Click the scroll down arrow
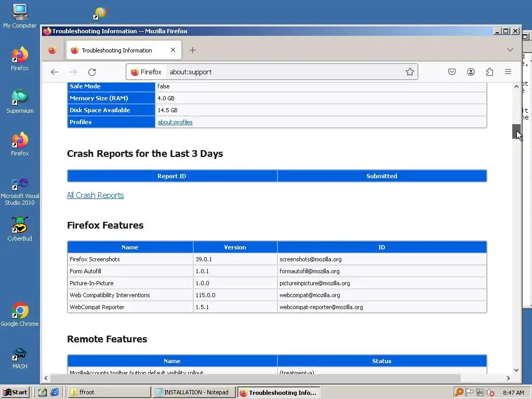This screenshot has width=532, height=399. tap(516, 370)
